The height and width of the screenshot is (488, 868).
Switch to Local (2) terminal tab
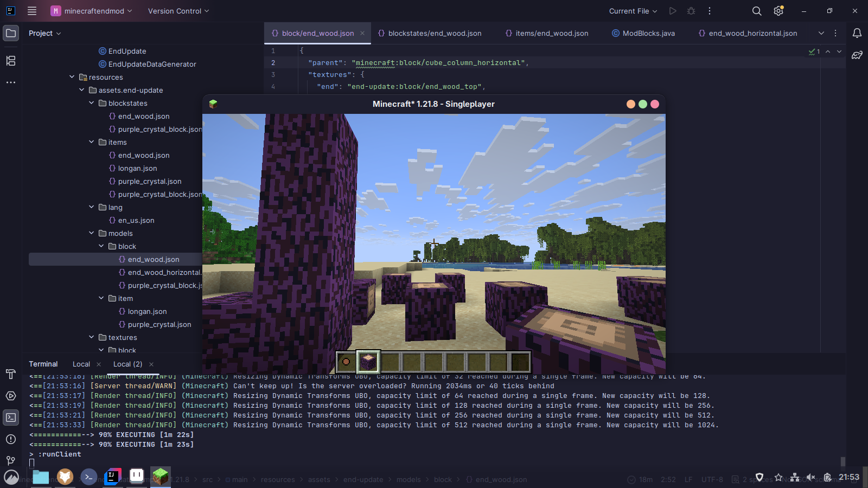point(127,364)
